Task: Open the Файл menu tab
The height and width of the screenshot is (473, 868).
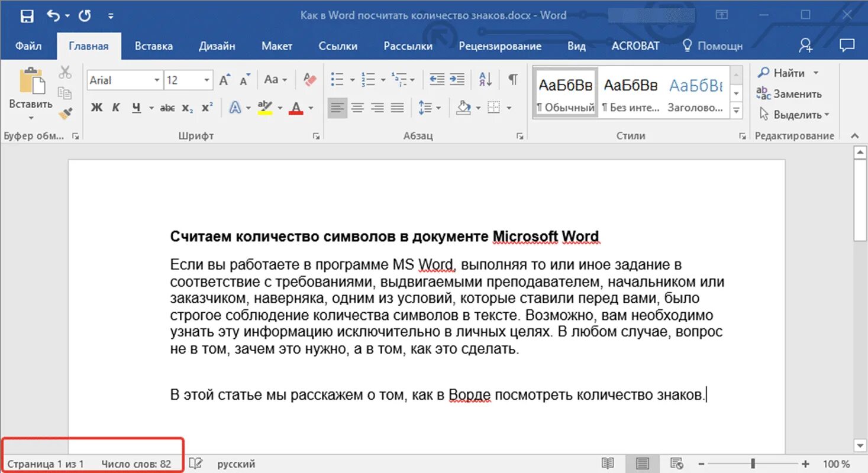Action: (28, 46)
